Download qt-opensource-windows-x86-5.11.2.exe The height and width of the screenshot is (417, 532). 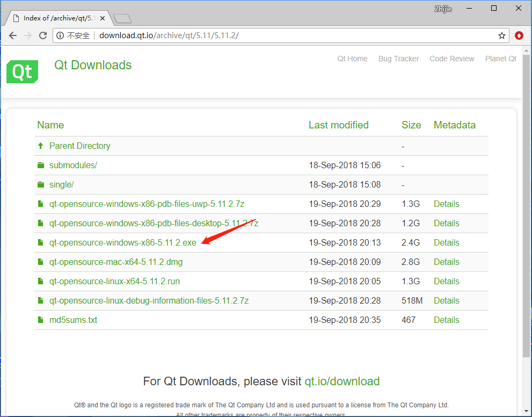click(x=123, y=242)
